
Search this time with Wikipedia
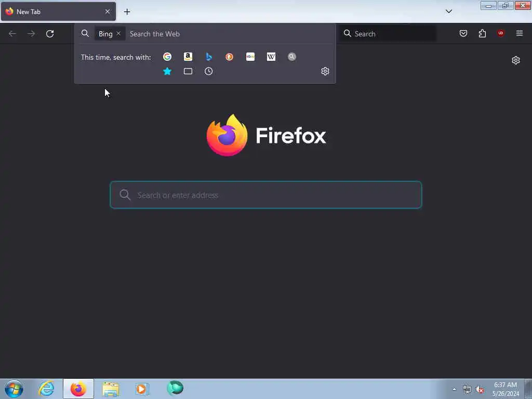click(271, 57)
